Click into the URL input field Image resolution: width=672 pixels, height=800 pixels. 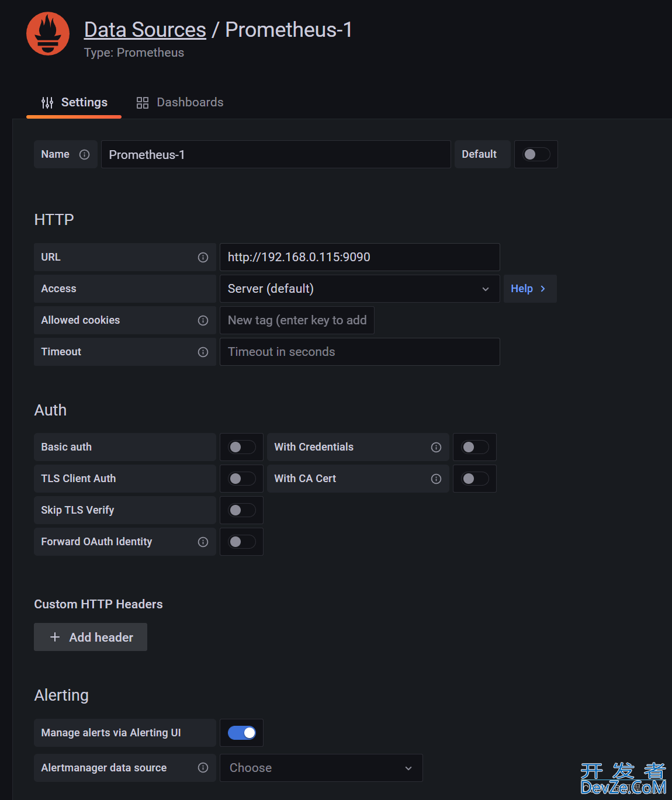coord(359,257)
